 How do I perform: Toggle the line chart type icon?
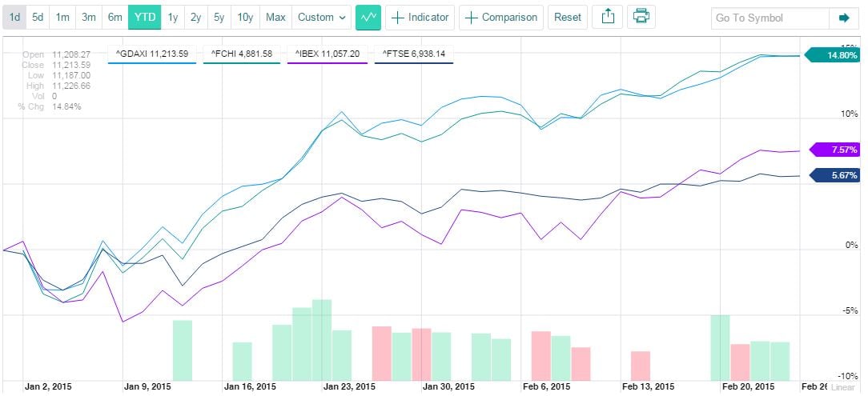pos(368,17)
